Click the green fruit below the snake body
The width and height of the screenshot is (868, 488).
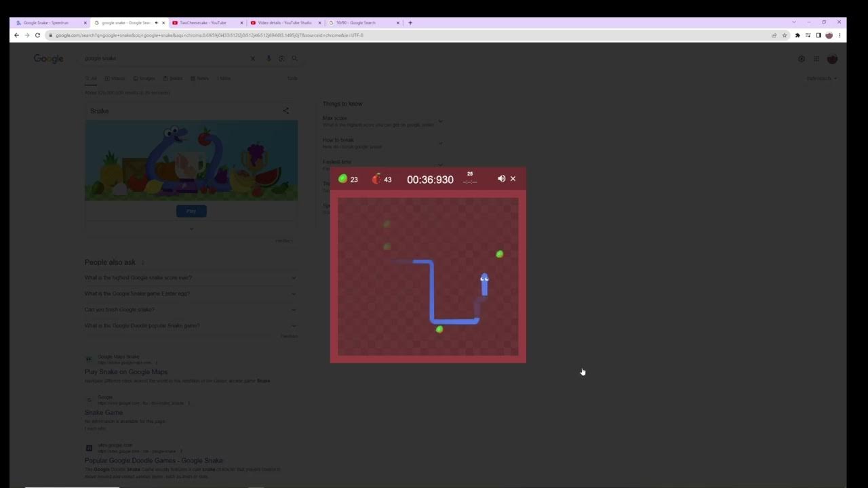(x=439, y=329)
